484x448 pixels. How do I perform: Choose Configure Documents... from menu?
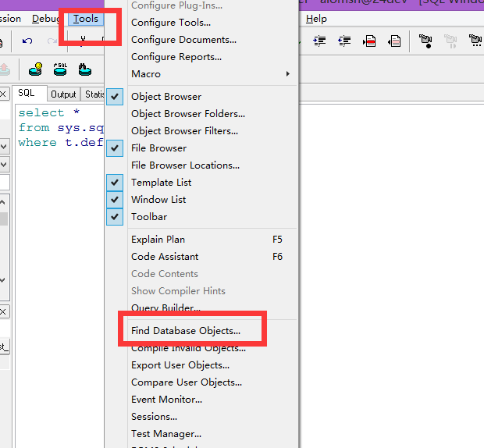[x=183, y=40]
